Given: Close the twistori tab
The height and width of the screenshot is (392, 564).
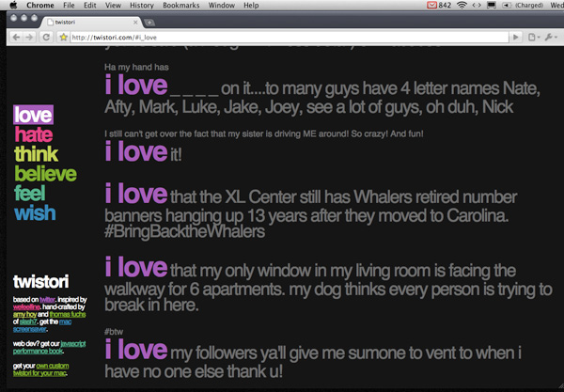Looking at the screenshot, I should [x=135, y=23].
